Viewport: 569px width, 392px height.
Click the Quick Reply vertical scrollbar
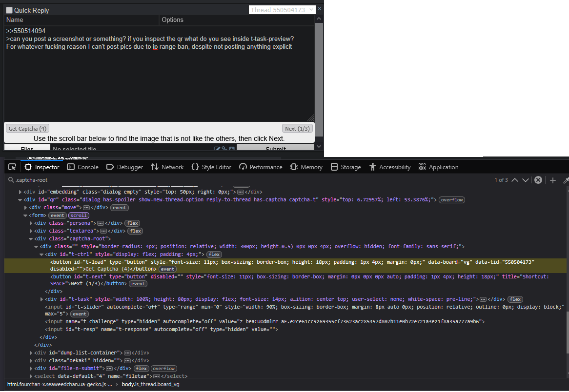319,80
